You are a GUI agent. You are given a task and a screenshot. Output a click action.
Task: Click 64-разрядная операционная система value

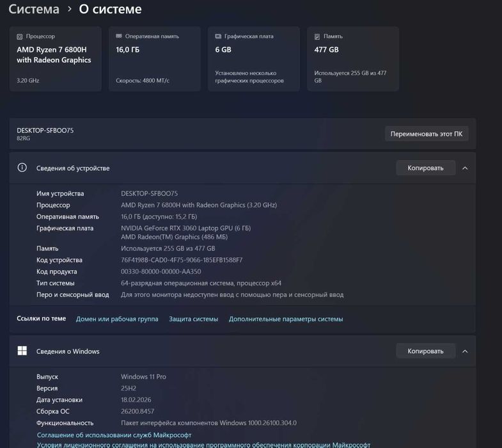pos(201,283)
